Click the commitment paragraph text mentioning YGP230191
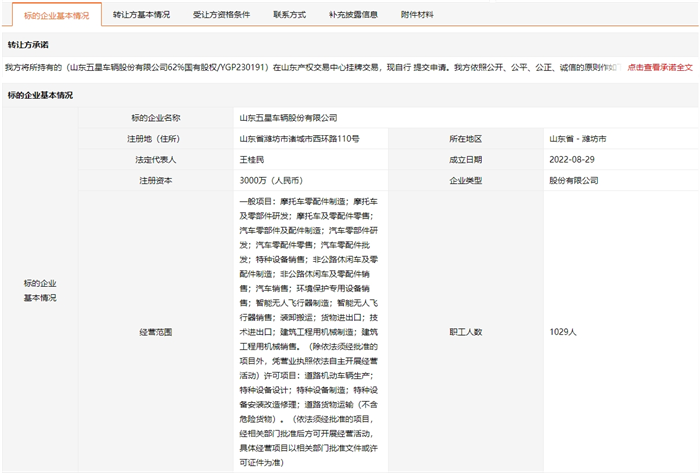Screen dimensions: 700x473 [x=311, y=68]
